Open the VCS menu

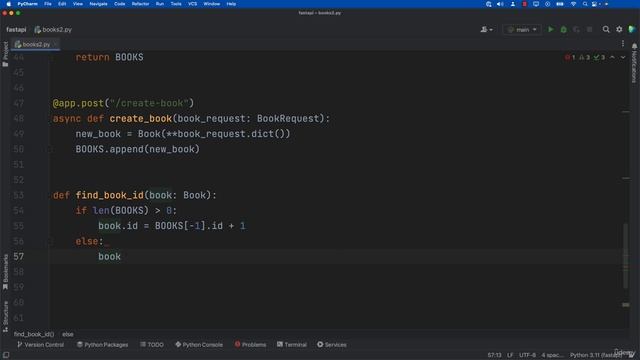(x=192, y=4)
